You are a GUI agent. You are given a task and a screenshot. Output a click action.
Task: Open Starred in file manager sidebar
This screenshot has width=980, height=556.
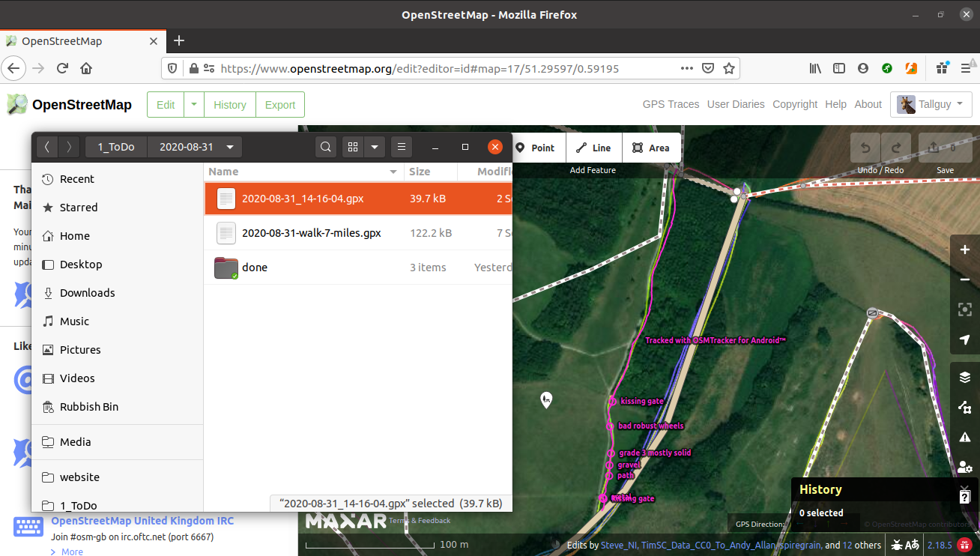[118, 208]
